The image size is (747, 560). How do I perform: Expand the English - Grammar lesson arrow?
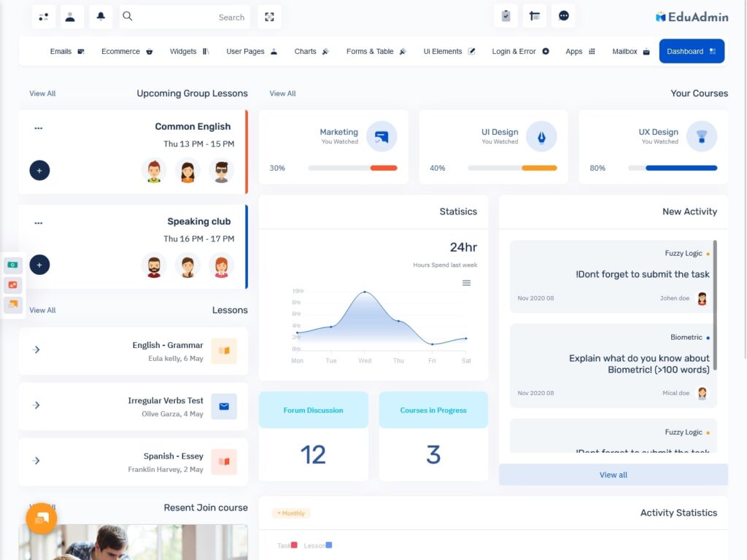point(36,350)
